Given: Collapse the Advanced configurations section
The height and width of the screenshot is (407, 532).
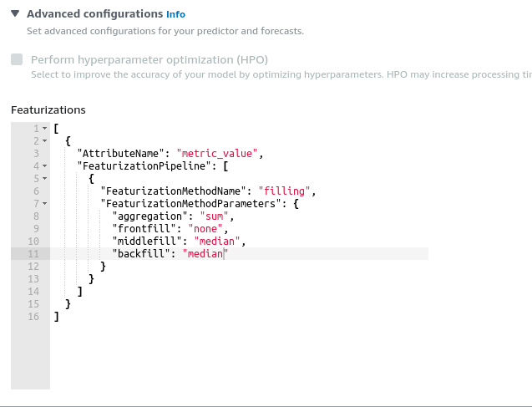Looking at the screenshot, I should point(15,14).
